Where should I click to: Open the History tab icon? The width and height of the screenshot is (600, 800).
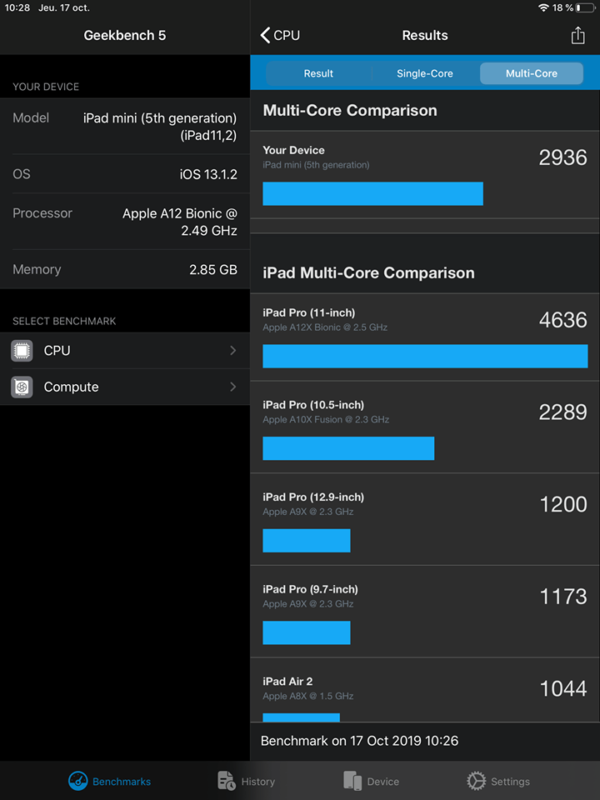226,781
